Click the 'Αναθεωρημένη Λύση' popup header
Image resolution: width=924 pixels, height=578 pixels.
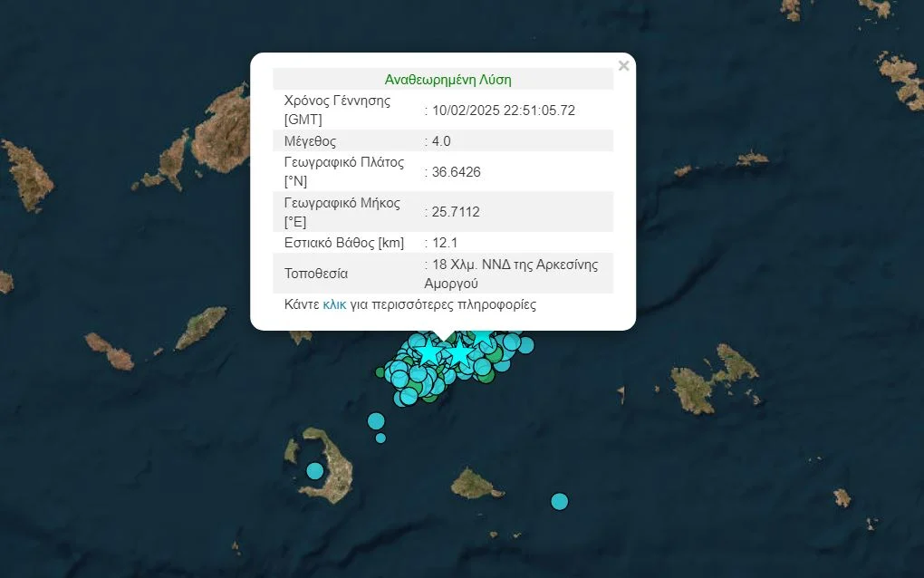[x=448, y=80]
